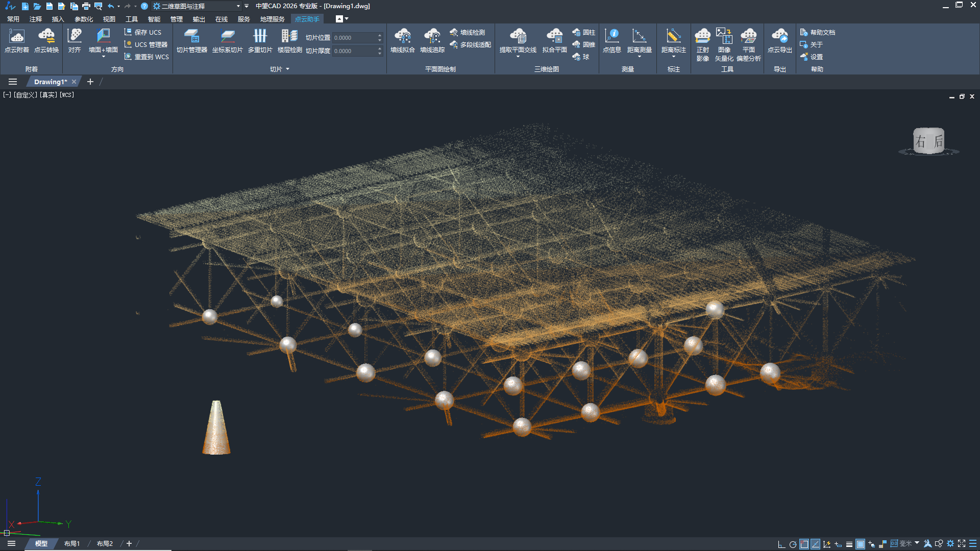980x551 pixels.
Task: Select the 圆锥 cone tool
Action: (584, 45)
